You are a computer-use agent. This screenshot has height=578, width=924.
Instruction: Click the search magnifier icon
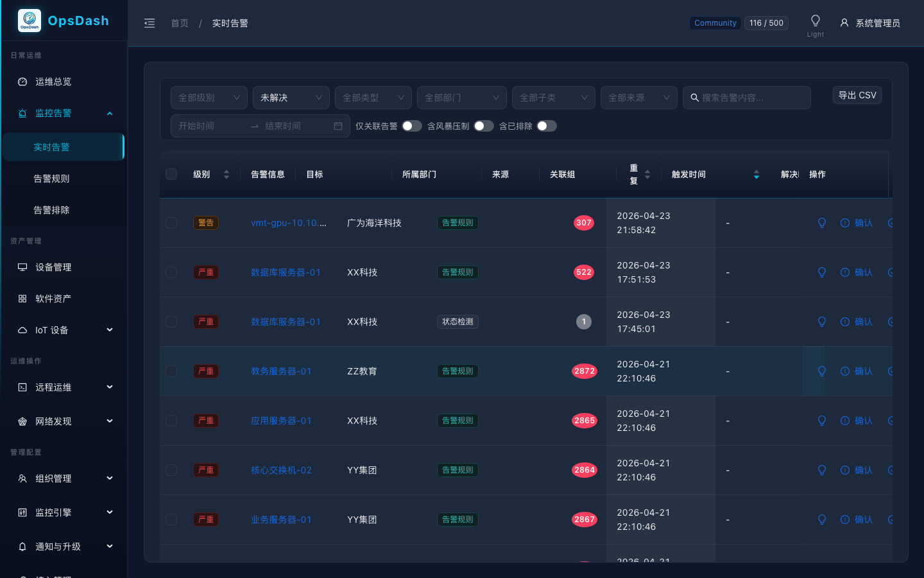click(694, 98)
